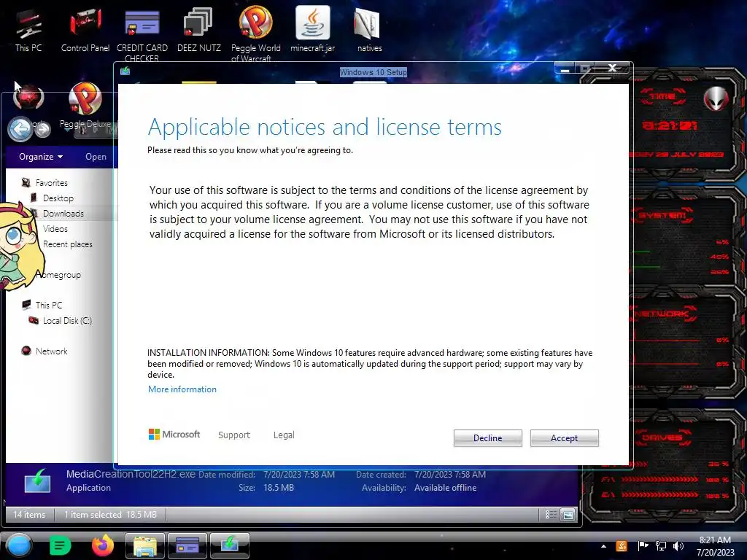747x560 pixels.
Task: Open the Organize dropdown menu in Explorer
Action: pyautogui.click(x=41, y=157)
